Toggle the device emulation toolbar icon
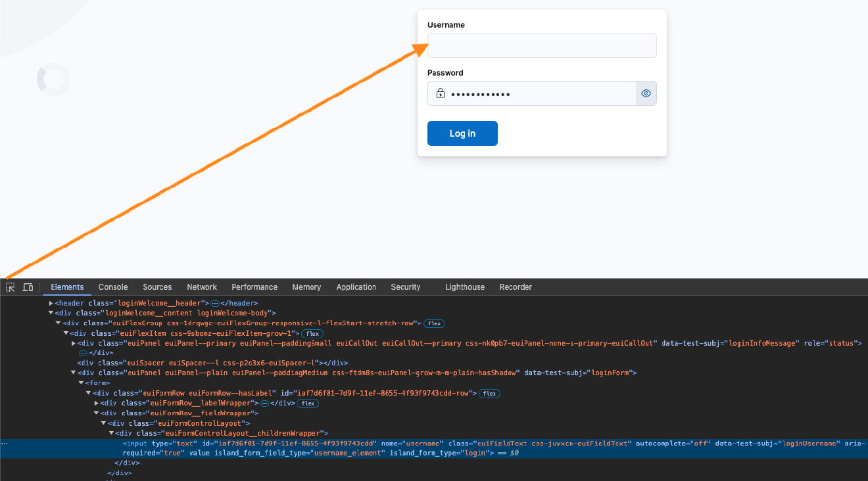 (x=28, y=287)
